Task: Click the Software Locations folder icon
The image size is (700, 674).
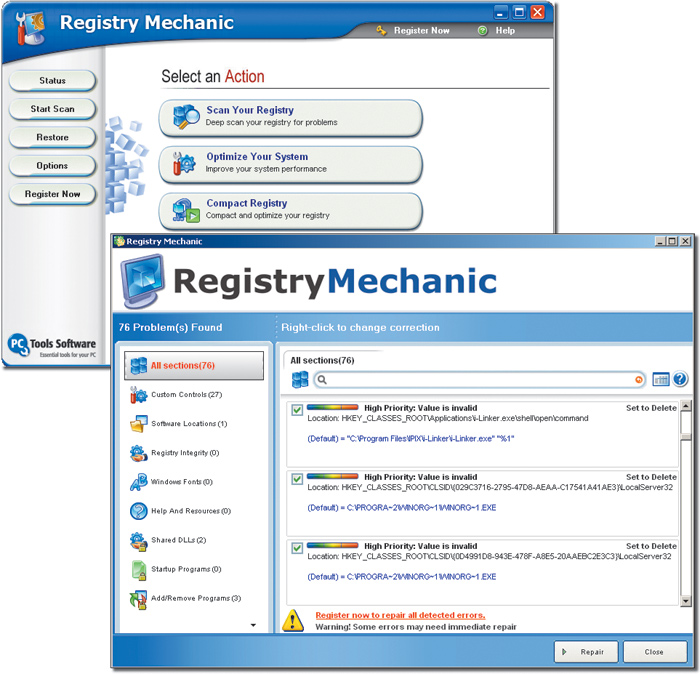Action: tap(138, 424)
